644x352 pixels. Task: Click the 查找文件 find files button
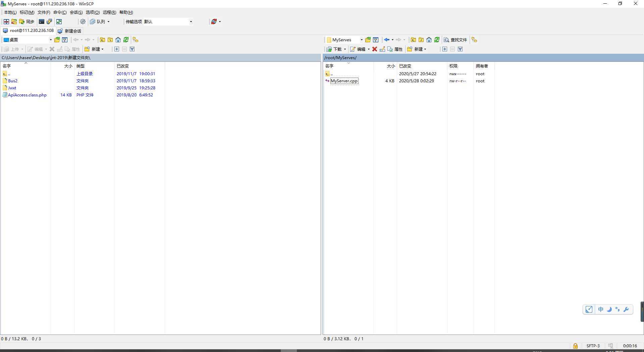point(455,40)
